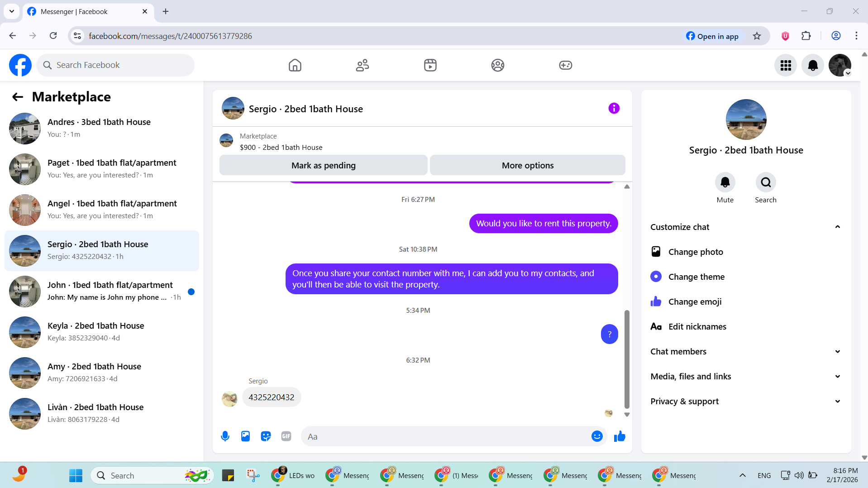Open the browser tab search dropdown

tap(12, 11)
